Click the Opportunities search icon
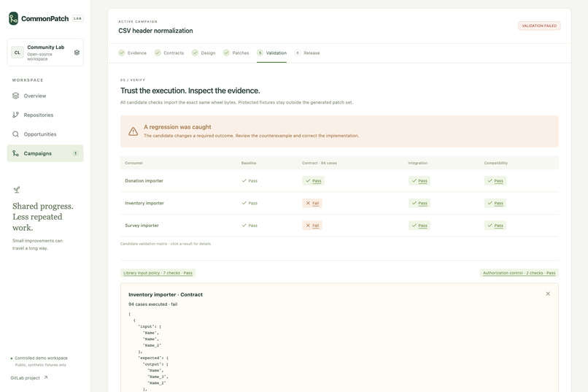Viewport: 588px width, 392px height. point(15,134)
